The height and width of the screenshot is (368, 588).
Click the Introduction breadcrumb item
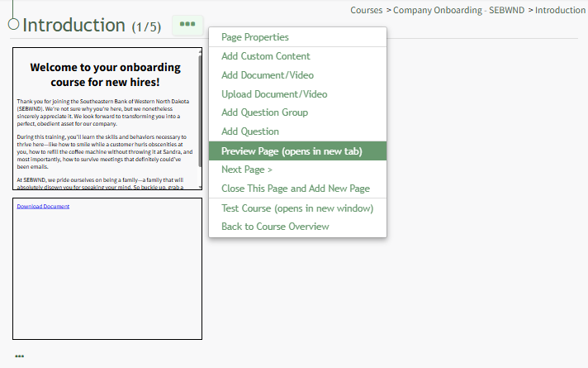click(560, 10)
